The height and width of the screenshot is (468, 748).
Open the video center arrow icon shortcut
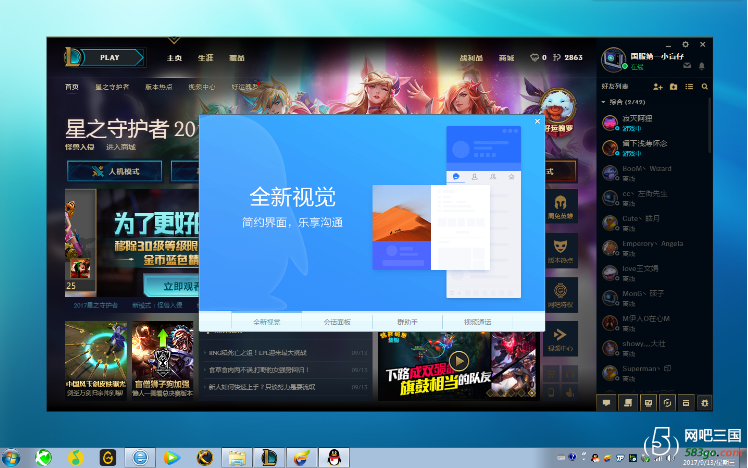pos(561,339)
